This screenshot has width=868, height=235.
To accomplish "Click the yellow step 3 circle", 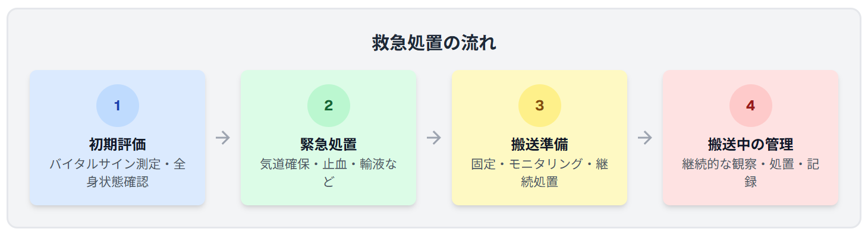I will tap(540, 106).
